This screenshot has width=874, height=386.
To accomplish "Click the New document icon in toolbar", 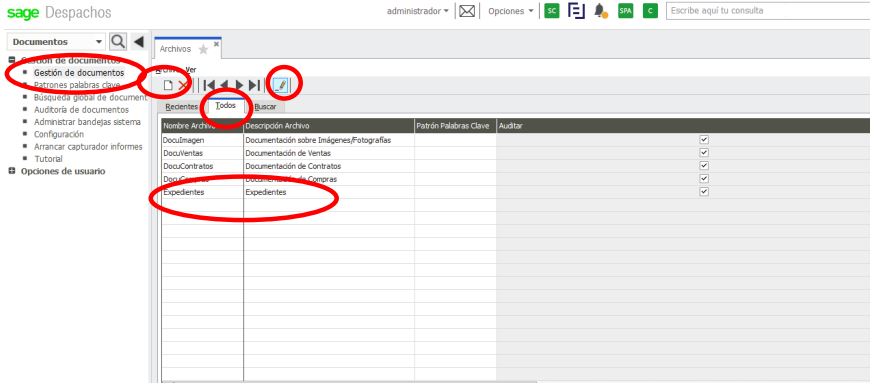I will point(168,85).
